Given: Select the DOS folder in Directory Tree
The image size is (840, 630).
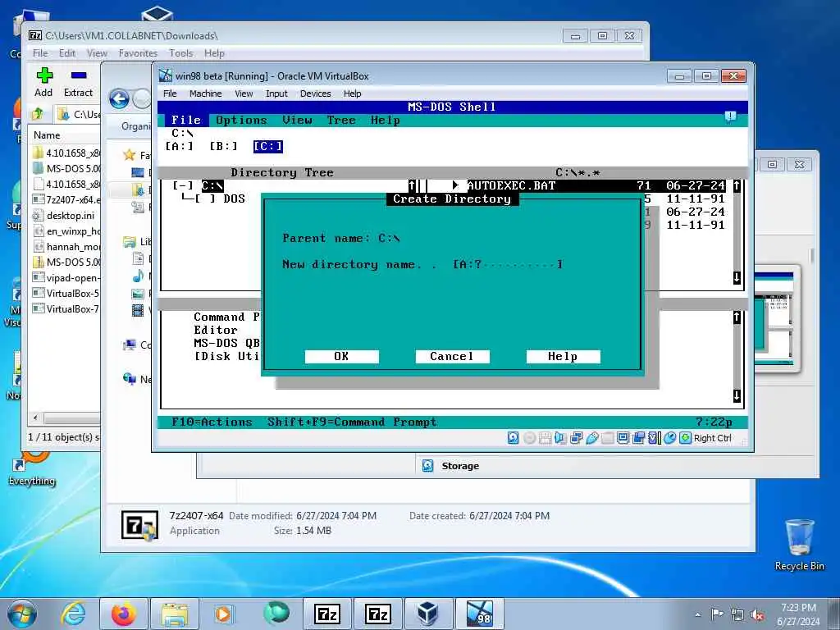Looking at the screenshot, I should (234, 199).
